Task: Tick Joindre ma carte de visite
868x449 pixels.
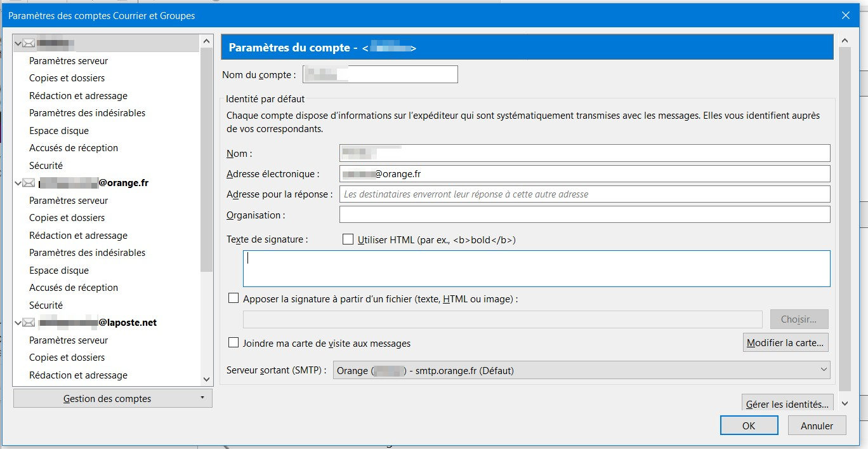Action: (x=233, y=343)
